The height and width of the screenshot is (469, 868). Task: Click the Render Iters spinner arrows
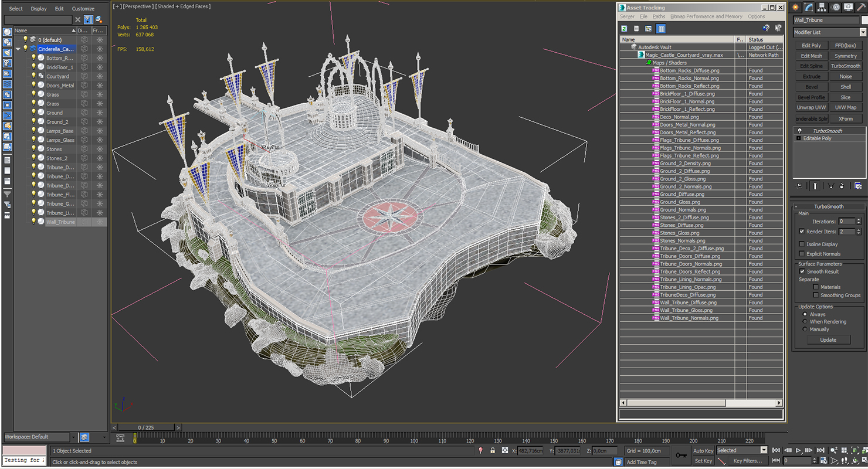[x=859, y=232]
